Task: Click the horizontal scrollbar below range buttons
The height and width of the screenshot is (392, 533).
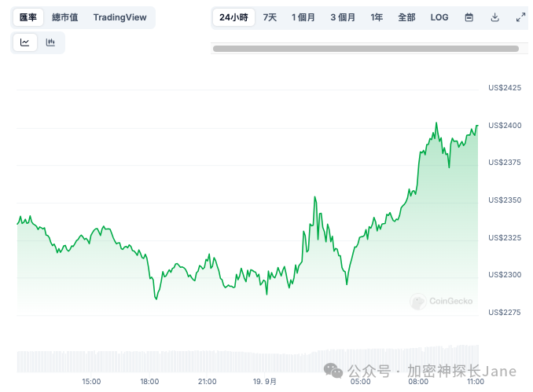Action: (x=366, y=49)
